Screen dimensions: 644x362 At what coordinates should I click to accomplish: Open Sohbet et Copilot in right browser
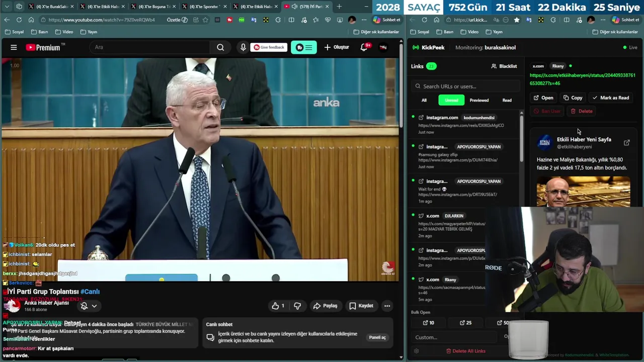pos(625,20)
